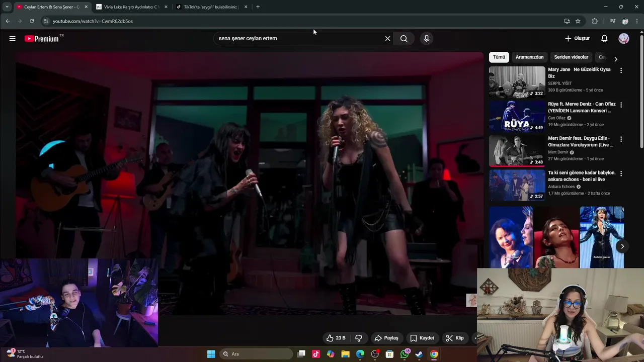Like the video with 23 B
The image size is (644, 362).
click(336, 338)
